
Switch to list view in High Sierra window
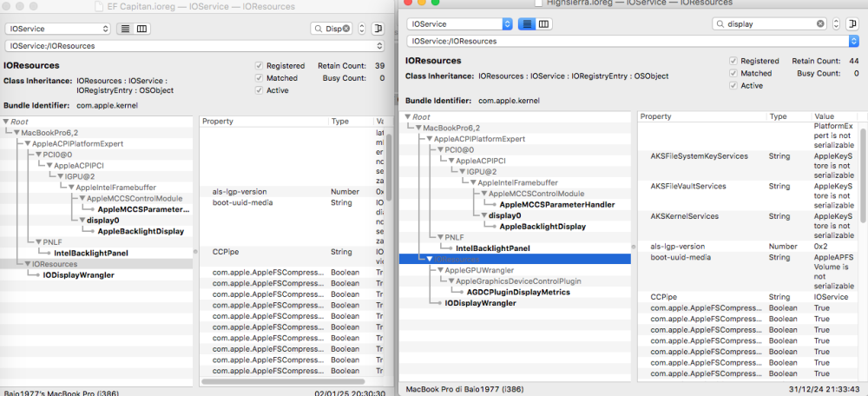(527, 23)
